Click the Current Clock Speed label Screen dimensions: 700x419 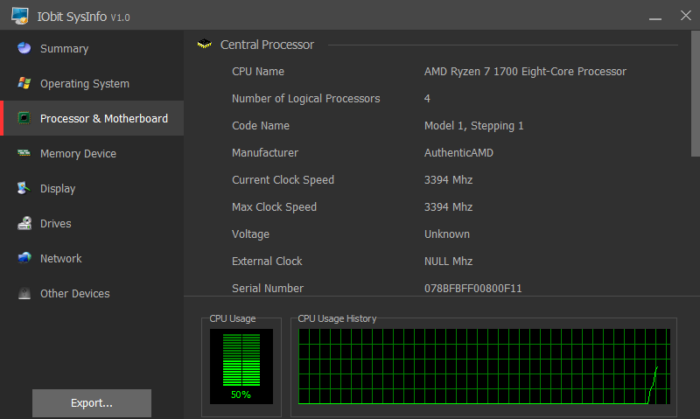[283, 180]
